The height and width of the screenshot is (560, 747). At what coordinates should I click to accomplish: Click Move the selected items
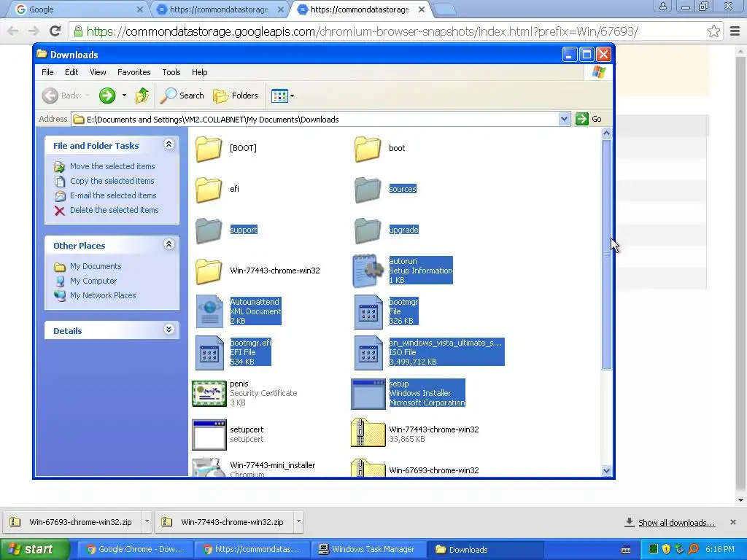112,166
